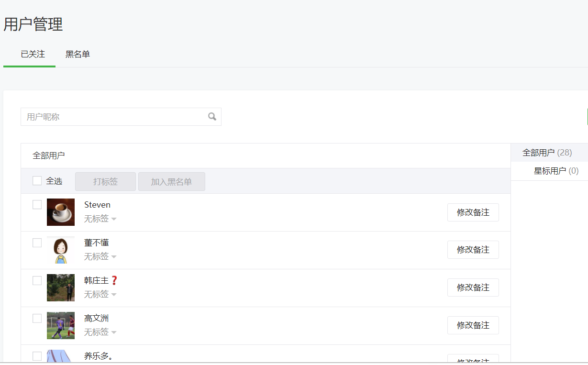Open the 无标签 tag dropdown under 韩庄主

100,294
